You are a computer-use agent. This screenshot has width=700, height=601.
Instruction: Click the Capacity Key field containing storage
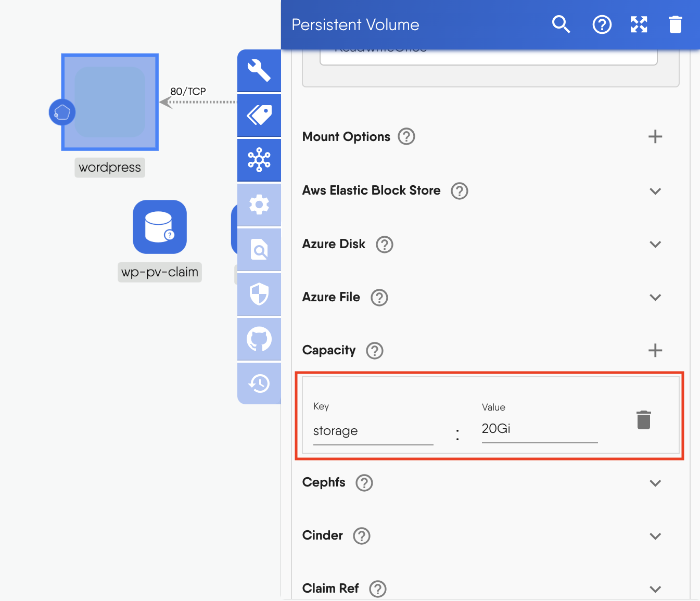[373, 431]
